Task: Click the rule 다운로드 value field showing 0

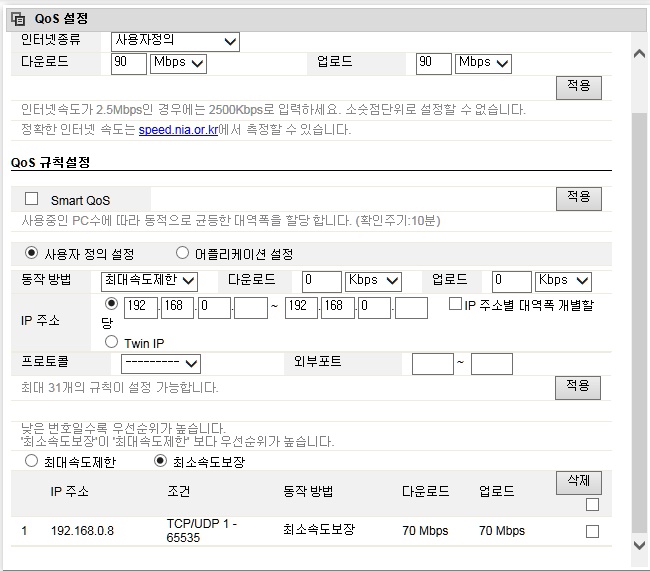Action: pyautogui.click(x=322, y=282)
